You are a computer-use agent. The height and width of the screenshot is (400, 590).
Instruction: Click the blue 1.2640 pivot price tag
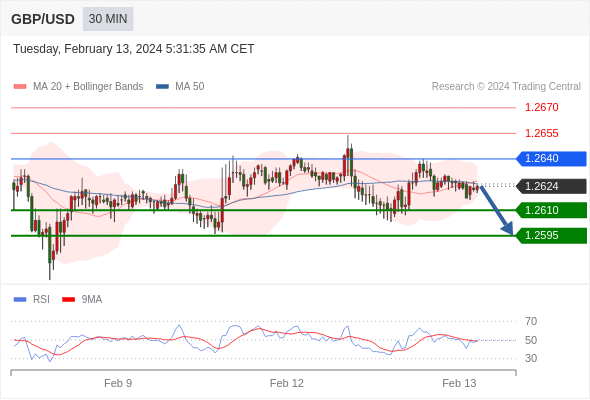[551, 158]
